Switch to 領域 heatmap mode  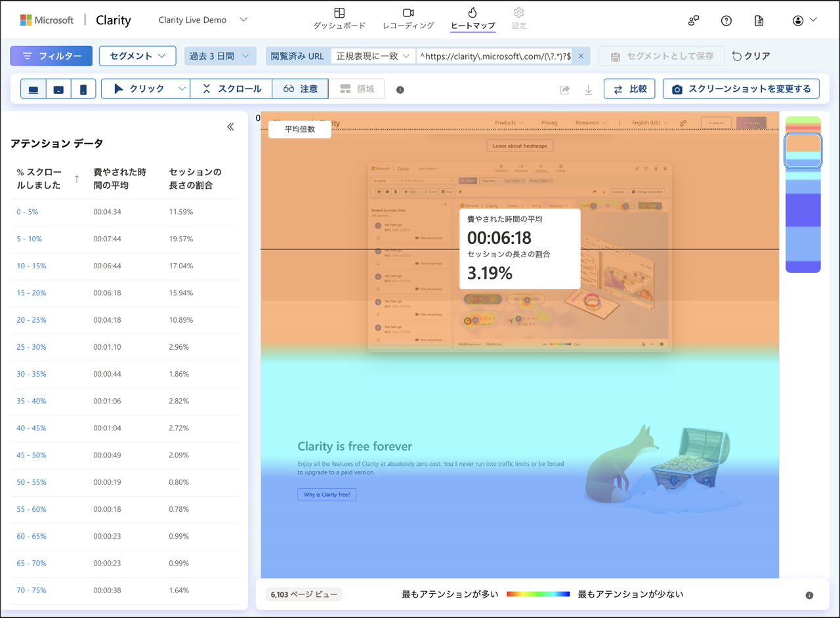coord(356,89)
